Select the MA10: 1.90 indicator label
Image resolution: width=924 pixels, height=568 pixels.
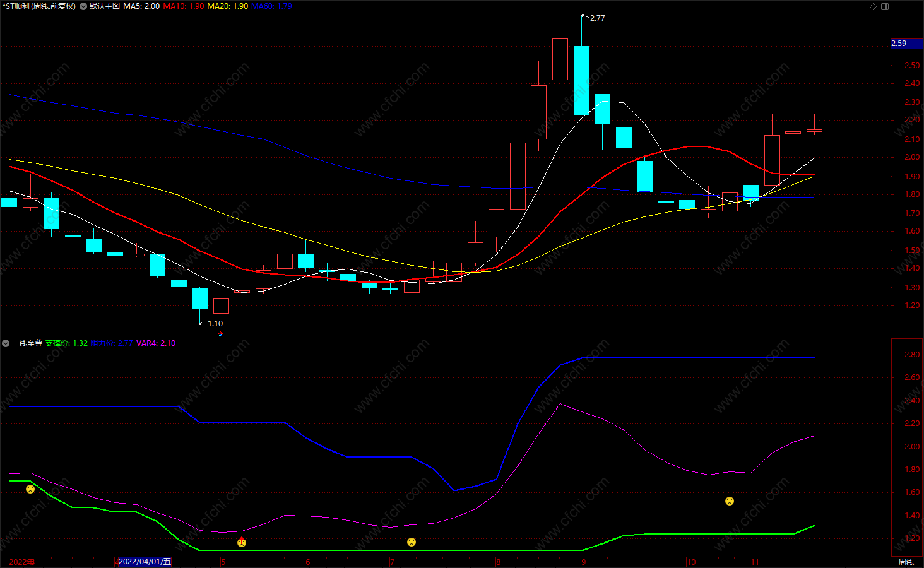[184, 6]
